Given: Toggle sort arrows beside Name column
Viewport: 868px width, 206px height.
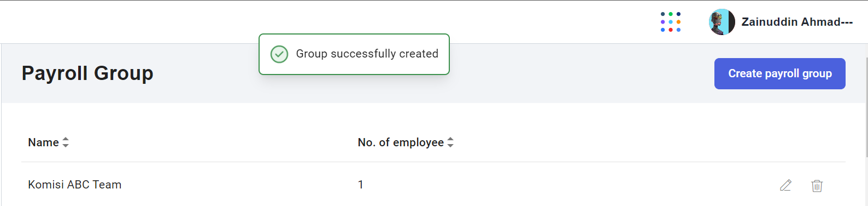Looking at the screenshot, I should point(66,142).
